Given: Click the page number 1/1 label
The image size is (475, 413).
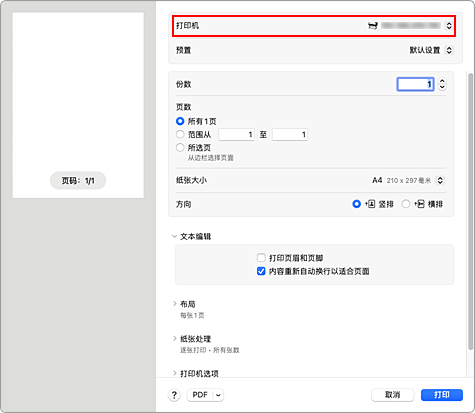Looking at the screenshot, I should 78,181.
